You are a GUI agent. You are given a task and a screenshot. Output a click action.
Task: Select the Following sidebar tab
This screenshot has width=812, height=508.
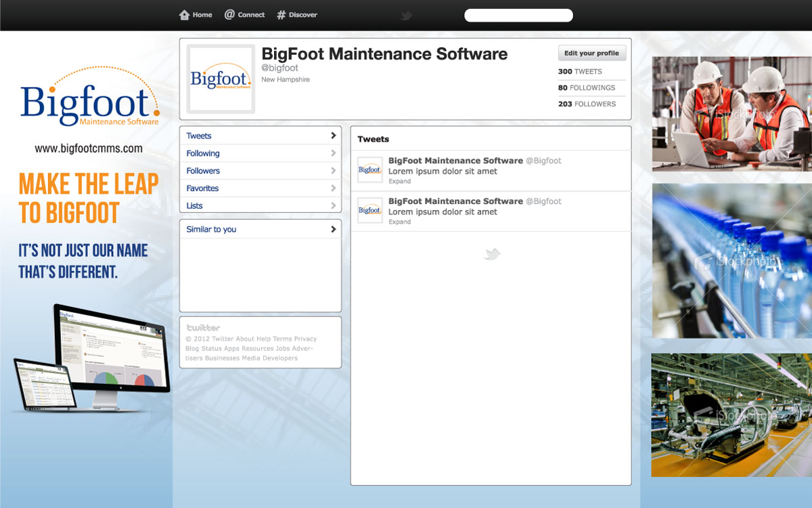click(261, 153)
